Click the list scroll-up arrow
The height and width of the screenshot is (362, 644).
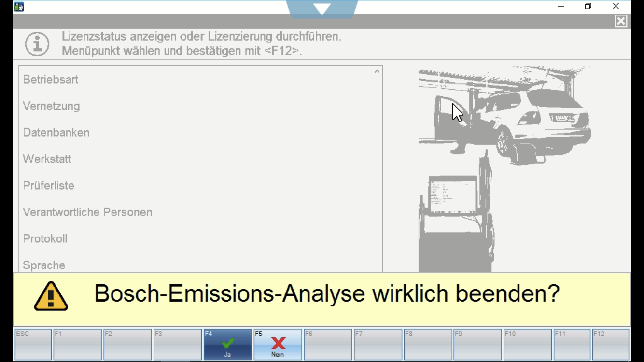click(x=377, y=71)
